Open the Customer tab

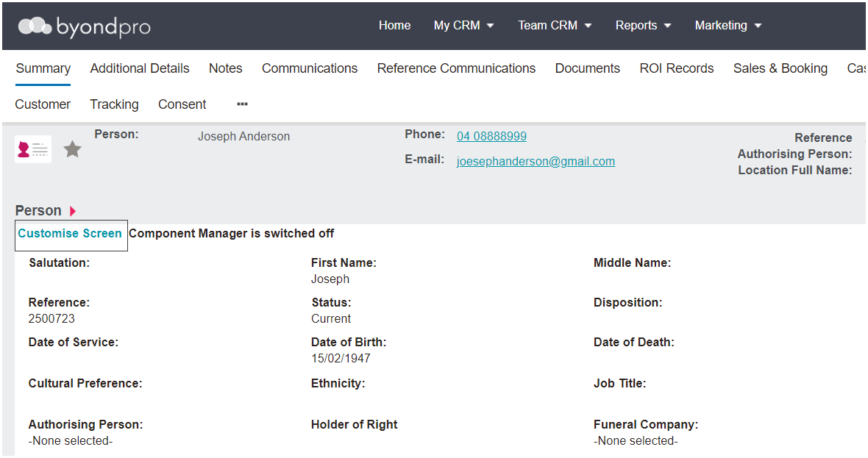(43, 104)
